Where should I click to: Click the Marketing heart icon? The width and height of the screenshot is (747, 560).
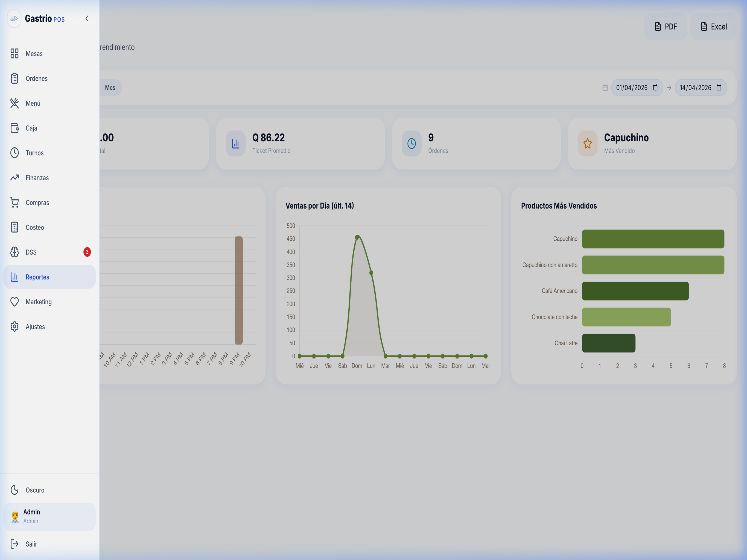click(x=14, y=302)
